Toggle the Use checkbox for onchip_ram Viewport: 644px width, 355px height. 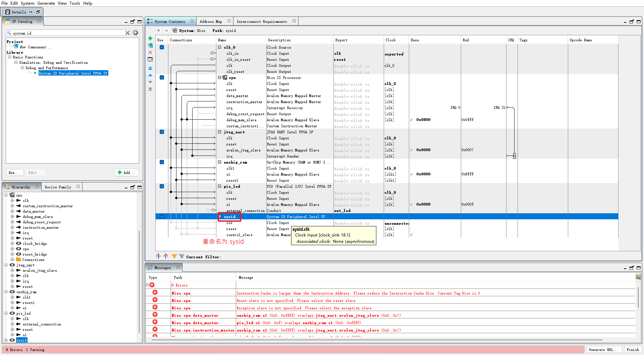tap(162, 162)
